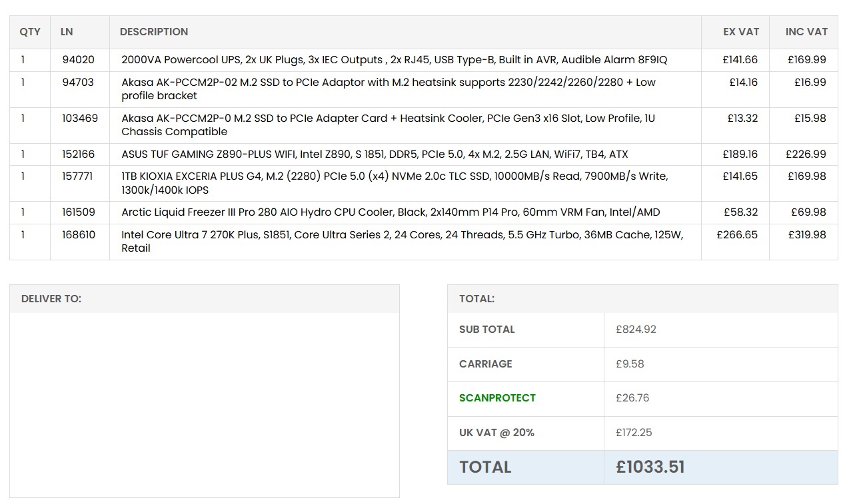Open the ASUS TUF GAMING Z890-PLUS item
This screenshot has width=855, height=504.
pyautogui.click(x=375, y=154)
